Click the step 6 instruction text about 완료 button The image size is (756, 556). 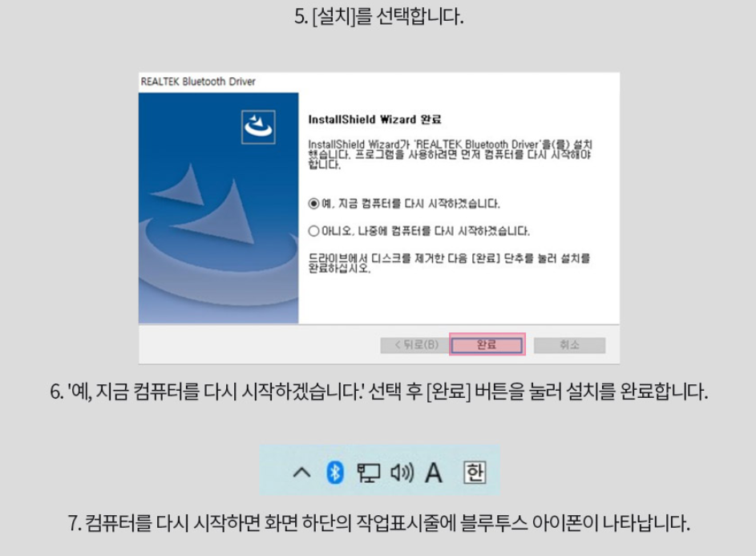[x=379, y=391]
